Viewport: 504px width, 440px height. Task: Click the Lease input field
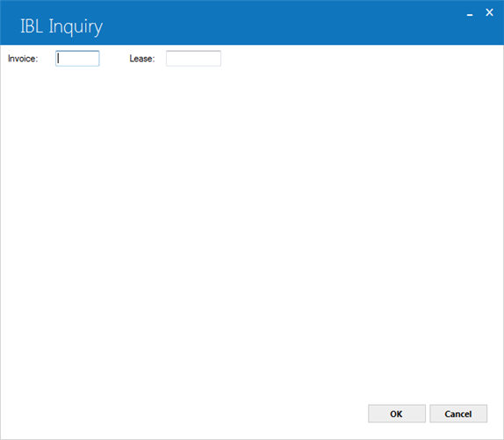193,59
